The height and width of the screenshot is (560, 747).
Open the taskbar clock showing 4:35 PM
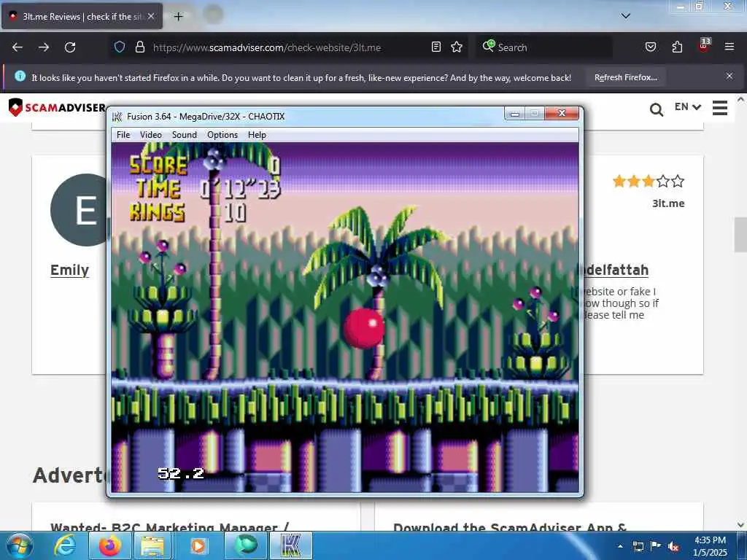click(710, 546)
